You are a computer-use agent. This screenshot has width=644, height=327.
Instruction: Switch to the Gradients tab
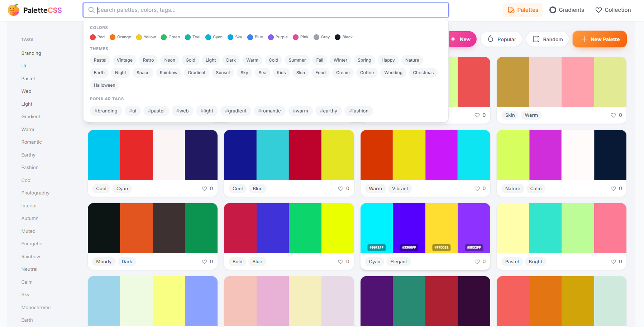click(x=567, y=10)
